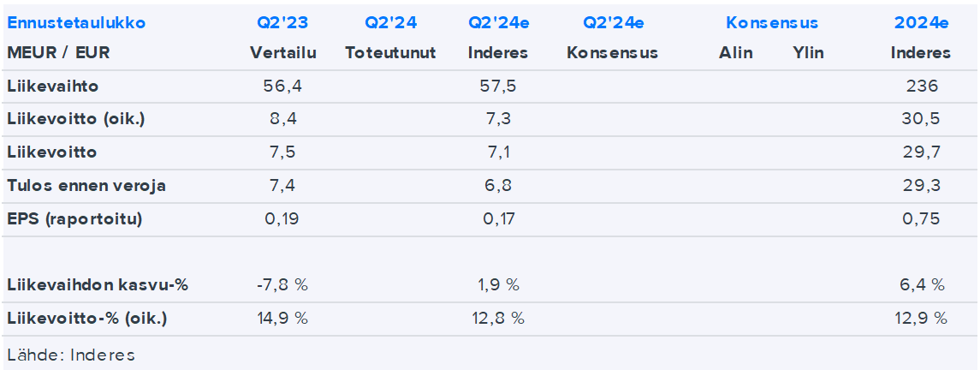The width and height of the screenshot is (980, 370).
Task: Select the -7,8 % growth value
Action: click(283, 285)
